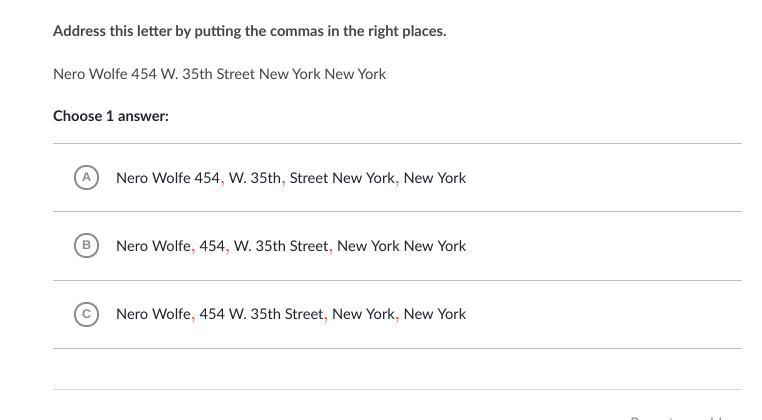
Task: Choose answer text 'Nero Wolfe 454, W. 35th, Street'
Action: point(222,178)
